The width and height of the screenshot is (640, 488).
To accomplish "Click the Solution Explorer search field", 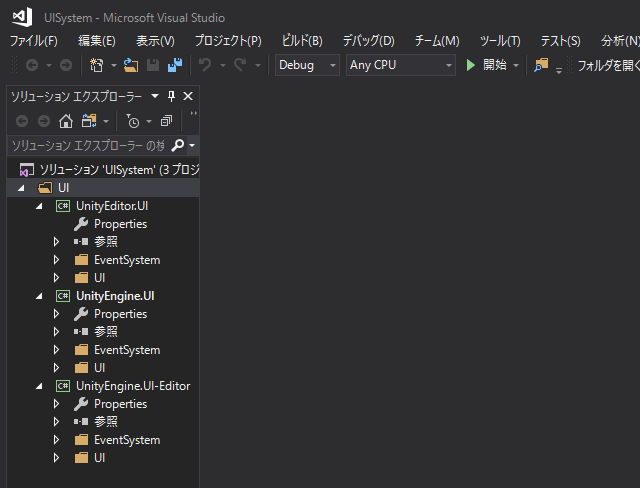I will (89, 145).
